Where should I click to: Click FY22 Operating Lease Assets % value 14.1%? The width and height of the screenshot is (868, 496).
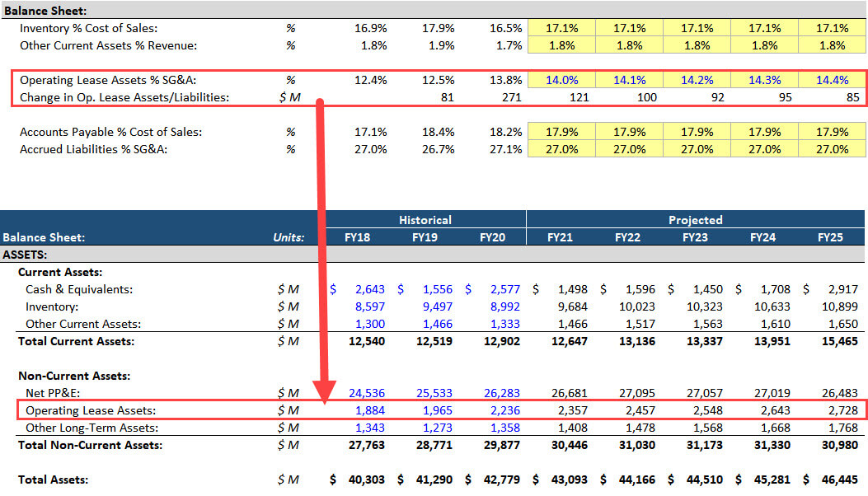click(629, 80)
